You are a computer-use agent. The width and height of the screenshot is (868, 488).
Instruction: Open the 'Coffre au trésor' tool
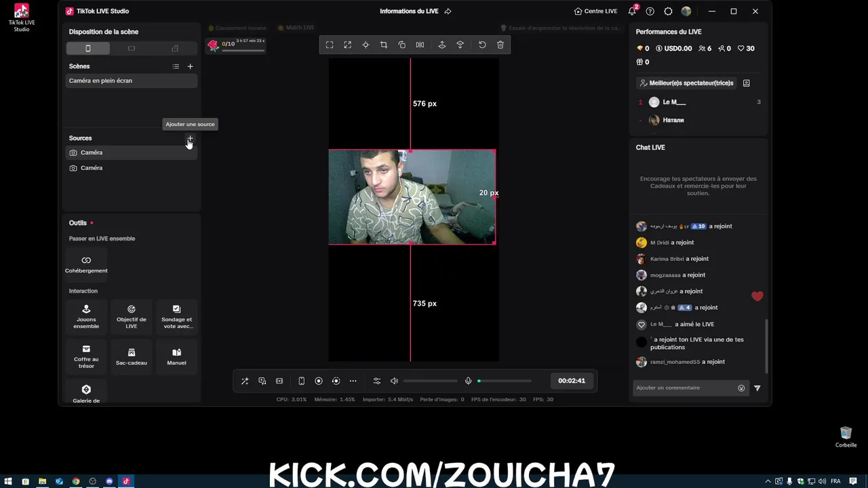coord(86,357)
